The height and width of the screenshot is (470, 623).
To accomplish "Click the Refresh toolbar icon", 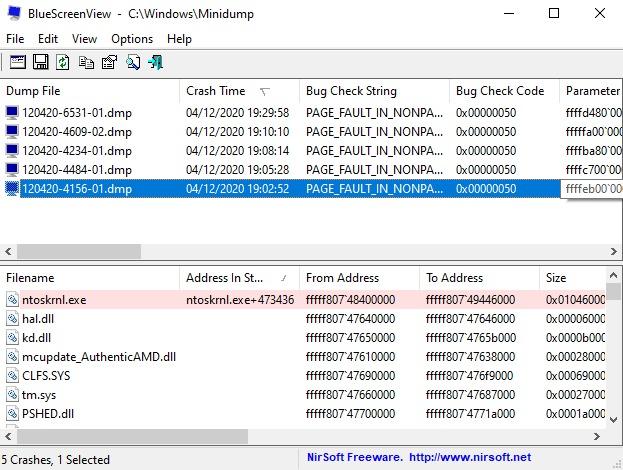I will [x=62, y=62].
